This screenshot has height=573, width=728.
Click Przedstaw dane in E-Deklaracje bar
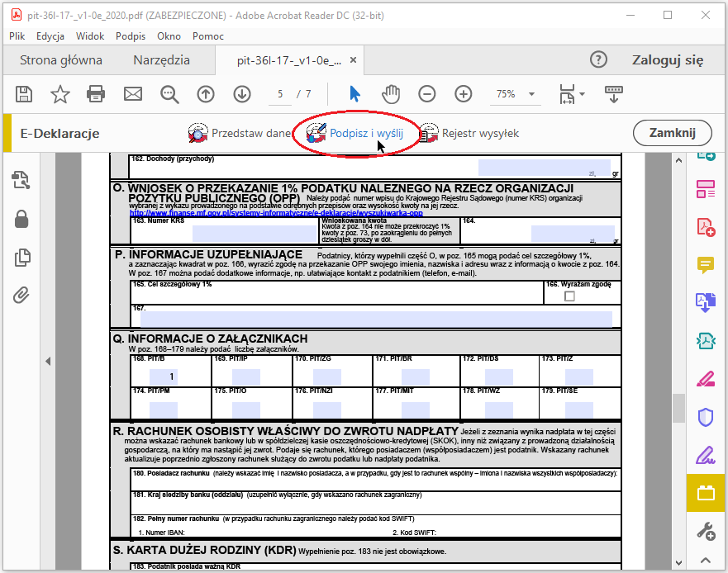[240, 134]
